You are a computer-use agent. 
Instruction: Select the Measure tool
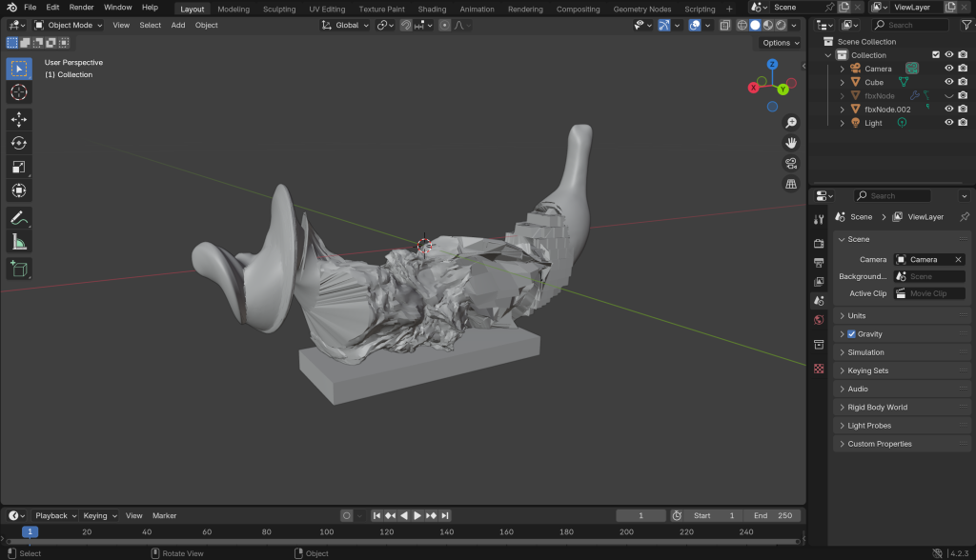[x=19, y=242]
